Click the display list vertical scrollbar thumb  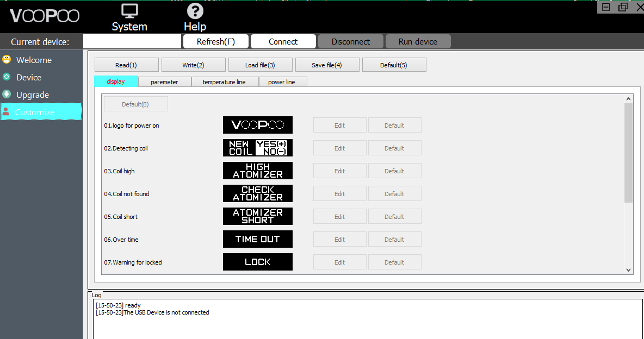point(628,153)
